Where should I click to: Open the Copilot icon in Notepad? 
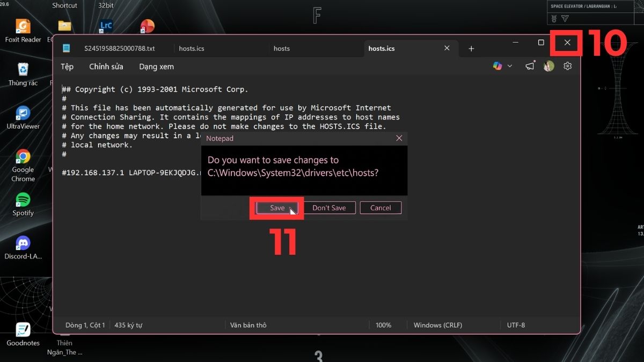tap(497, 66)
